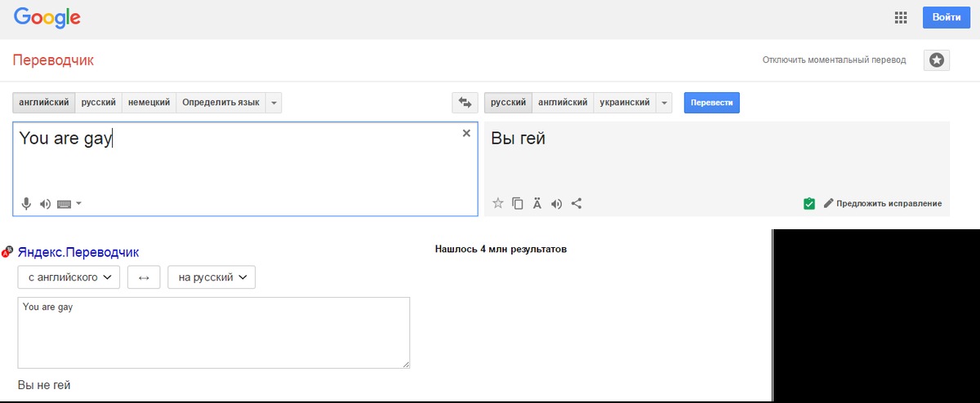Select target language украинский tab
Screen dimensions: 980x403
click(625, 103)
